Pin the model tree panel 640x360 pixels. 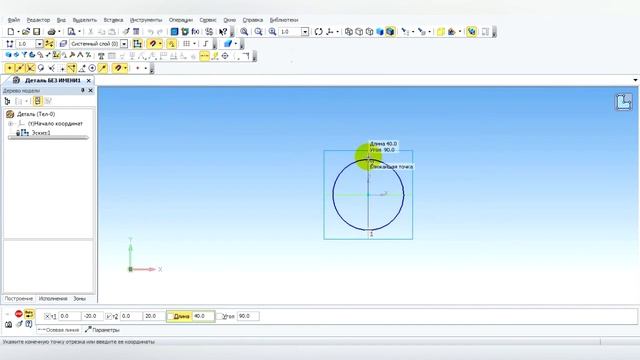83,90
